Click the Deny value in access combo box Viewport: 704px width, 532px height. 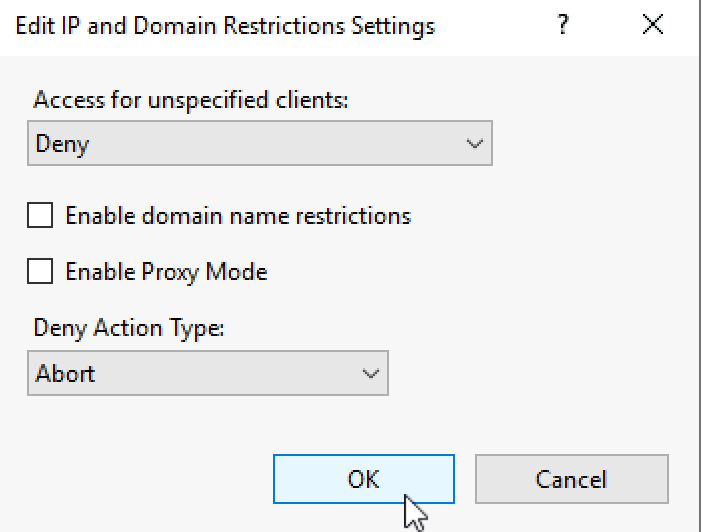(x=62, y=144)
